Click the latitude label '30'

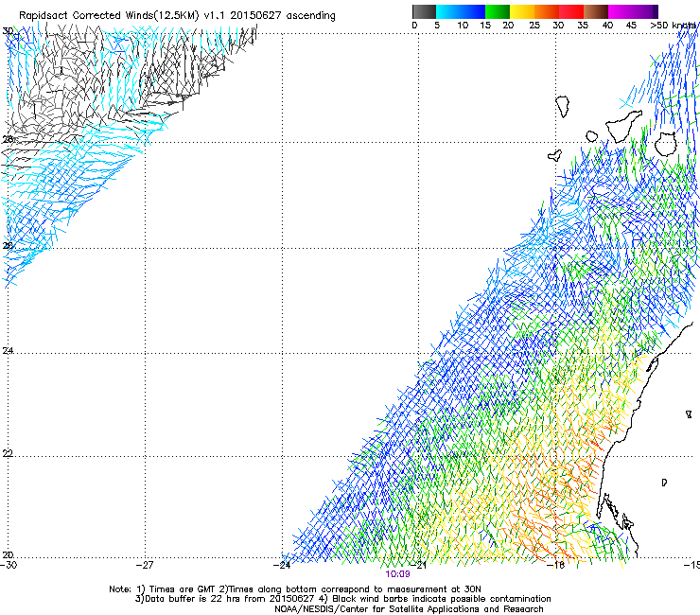click(8, 31)
